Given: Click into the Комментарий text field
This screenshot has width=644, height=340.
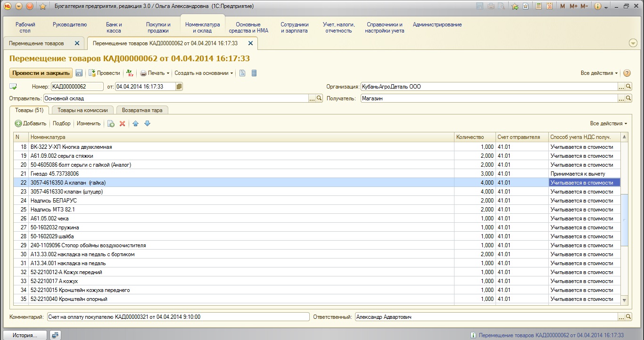Looking at the screenshot, I should [178, 317].
